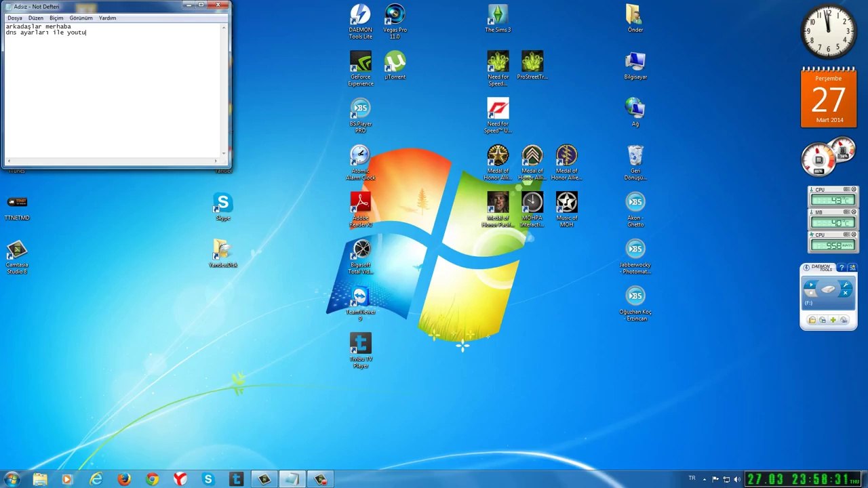Select Yandex.Disk folder icon on desktop

click(222, 253)
